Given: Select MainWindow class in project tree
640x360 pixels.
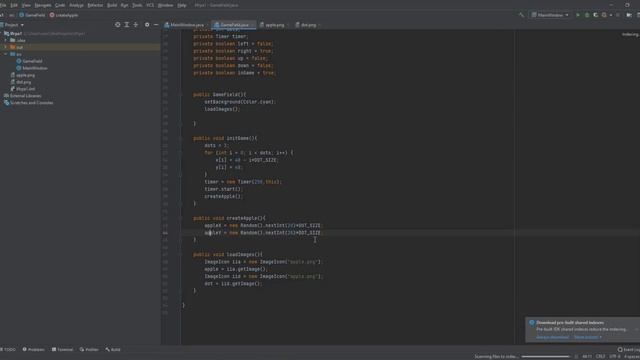Looking at the screenshot, I should tap(32, 68).
